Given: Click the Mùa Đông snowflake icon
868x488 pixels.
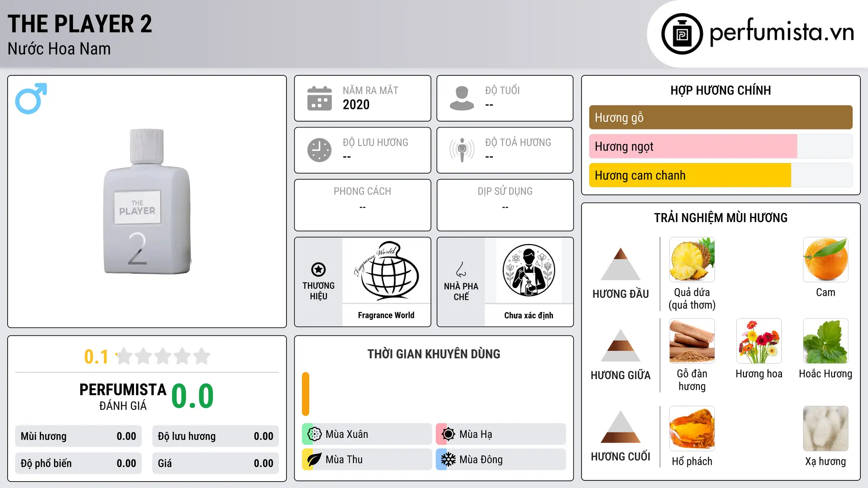Looking at the screenshot, I should click(x=448, y=460).
